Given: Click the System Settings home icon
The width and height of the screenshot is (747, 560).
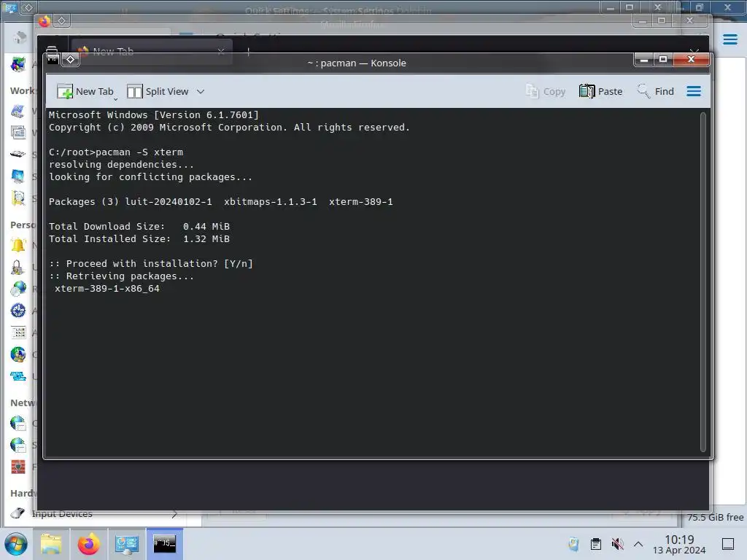Looking at the screenshot, I should 20,37.
